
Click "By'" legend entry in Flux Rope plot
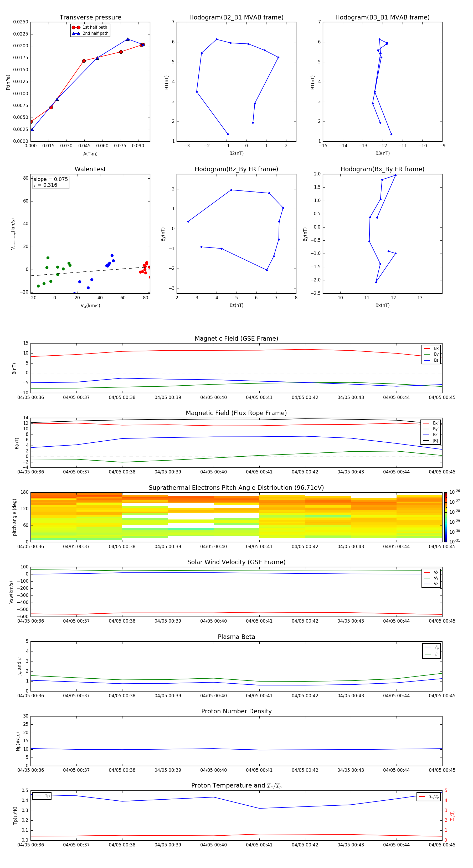tap(431, 429)
